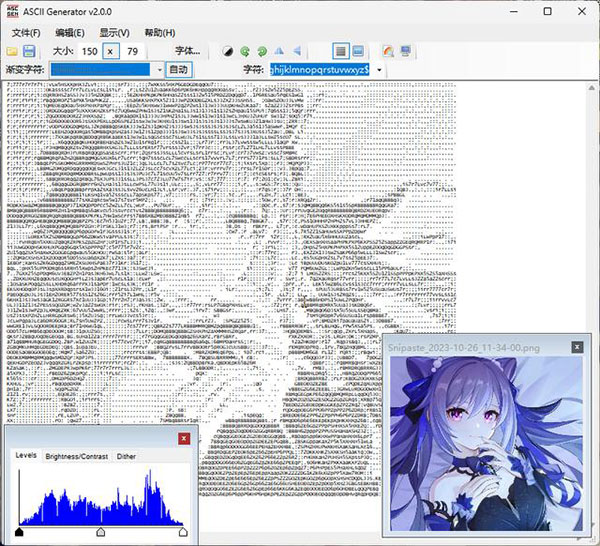Click the gray midtone levels slider handle

(99, 533)
